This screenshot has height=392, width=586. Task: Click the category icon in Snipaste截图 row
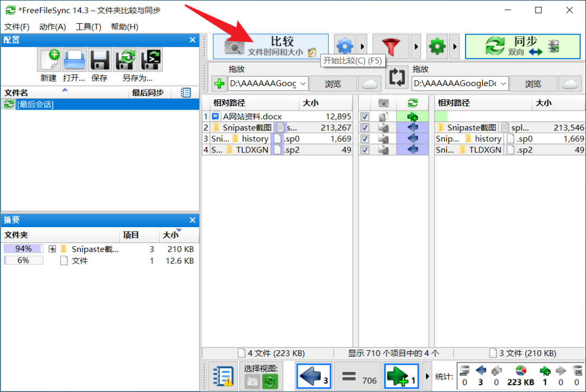pos(384,127)
